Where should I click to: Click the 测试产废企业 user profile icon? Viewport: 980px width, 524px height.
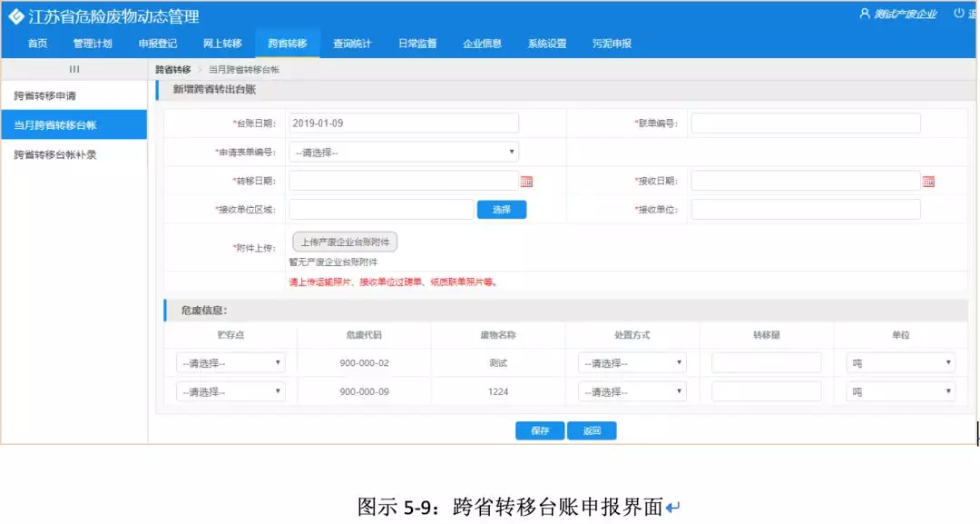865,14
